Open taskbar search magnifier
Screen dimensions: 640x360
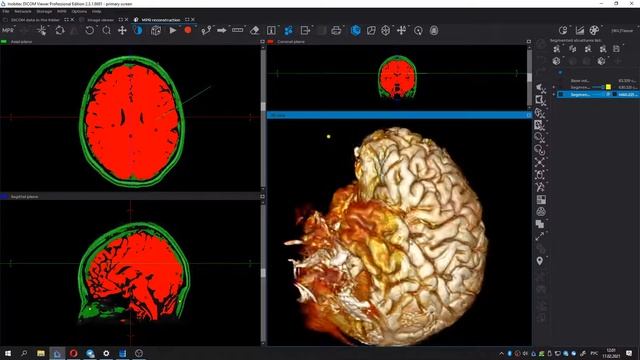24,353
